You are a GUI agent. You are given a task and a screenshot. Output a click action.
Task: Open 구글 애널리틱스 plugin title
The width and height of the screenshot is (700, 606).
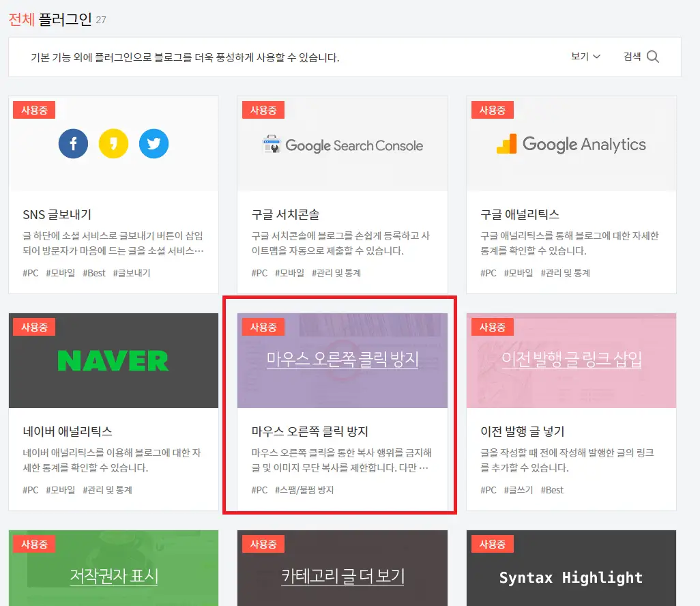click(520, 214)
